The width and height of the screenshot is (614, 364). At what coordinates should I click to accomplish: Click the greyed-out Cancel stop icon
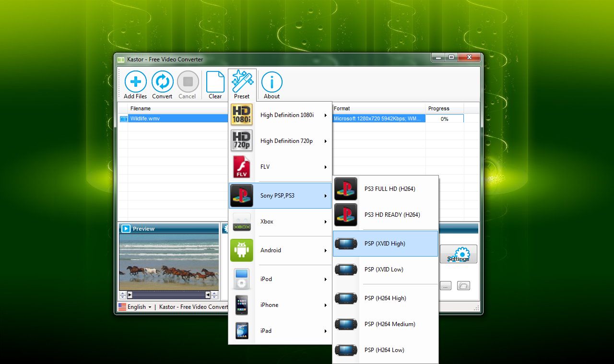point(188,82)
